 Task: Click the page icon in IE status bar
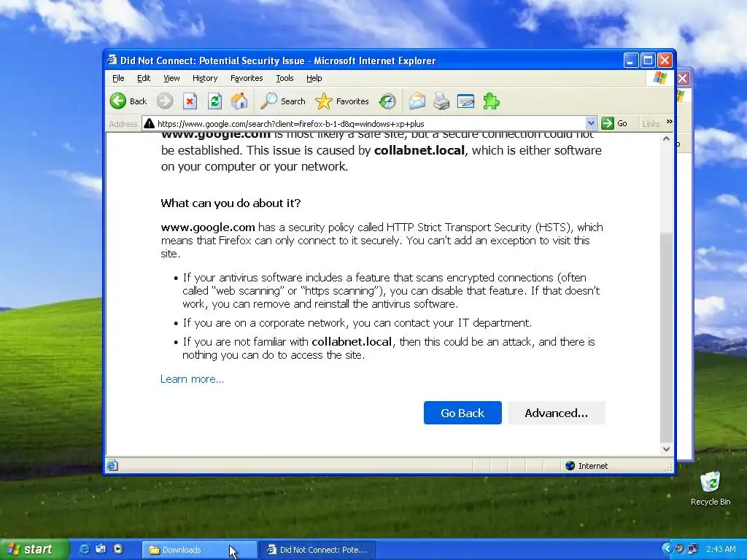coord(112,465)
